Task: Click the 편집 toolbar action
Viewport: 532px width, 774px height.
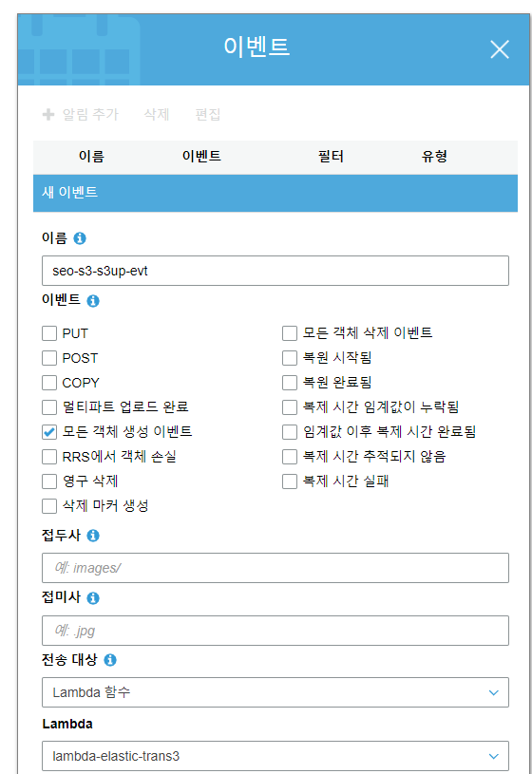Action: click(x=207, y=115)
